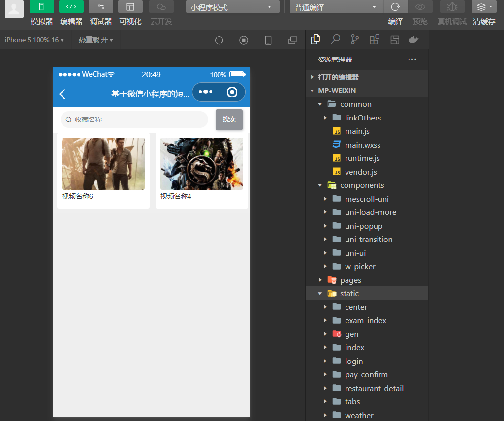This screenshot has width=504, height=421.
Task: Collapse the static folder
Action: (367, 294)
